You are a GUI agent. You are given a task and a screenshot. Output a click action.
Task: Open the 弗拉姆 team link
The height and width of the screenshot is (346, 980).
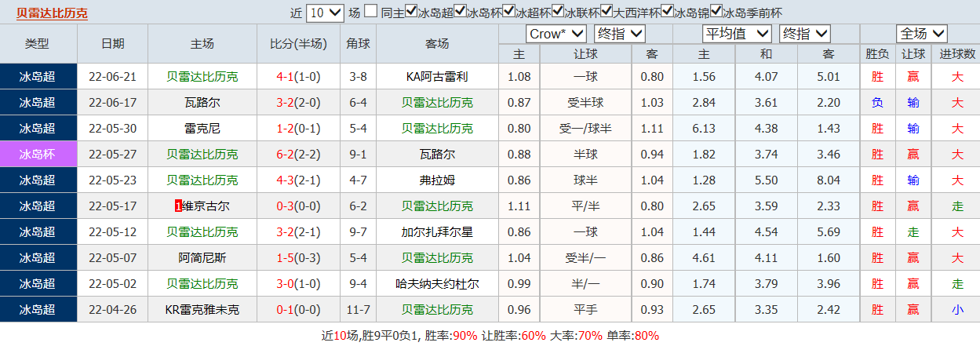pyautogui.click(x=437, y=180)
